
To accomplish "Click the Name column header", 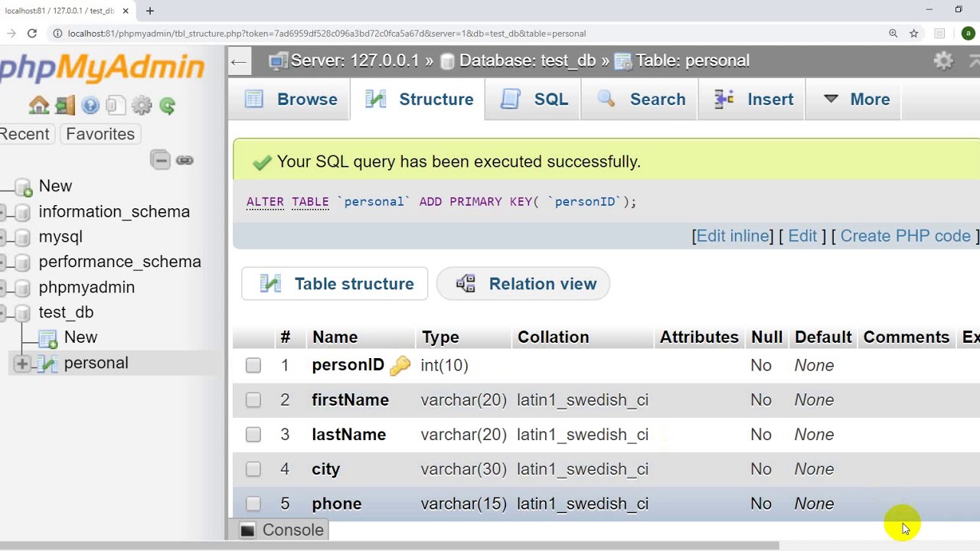I will pos(335,337).
